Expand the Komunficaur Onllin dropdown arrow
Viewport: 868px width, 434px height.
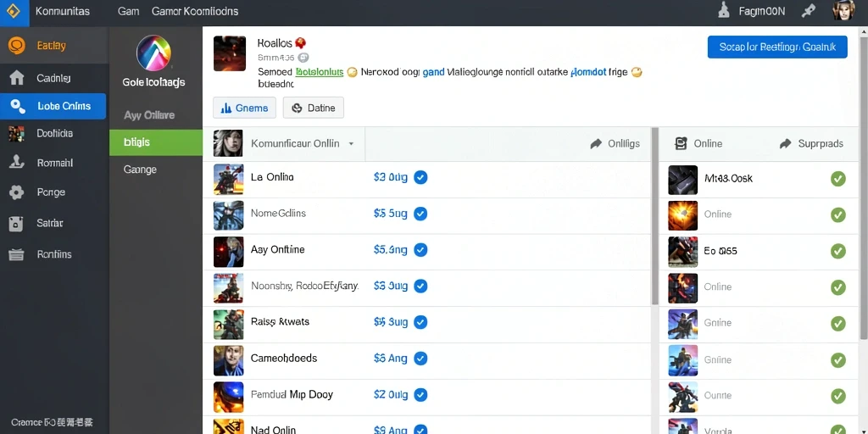pos(351,144)
